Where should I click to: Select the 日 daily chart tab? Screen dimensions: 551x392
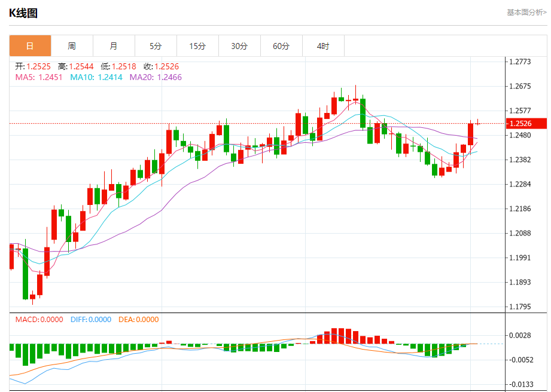(x=31, y=46)
